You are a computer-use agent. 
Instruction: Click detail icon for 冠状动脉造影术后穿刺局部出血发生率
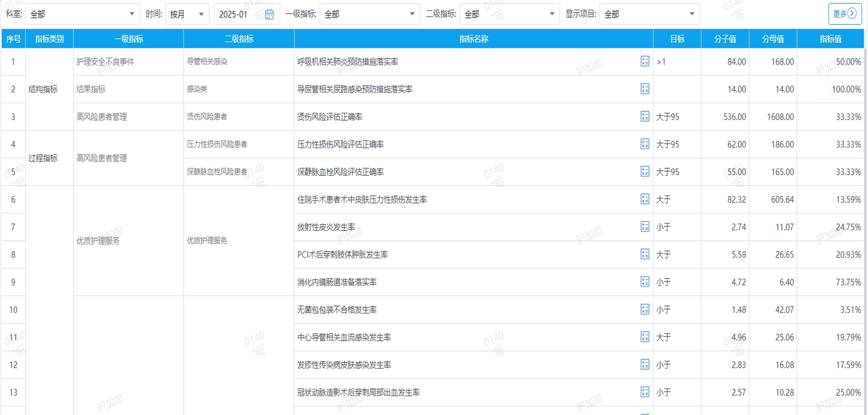(645, 392)
